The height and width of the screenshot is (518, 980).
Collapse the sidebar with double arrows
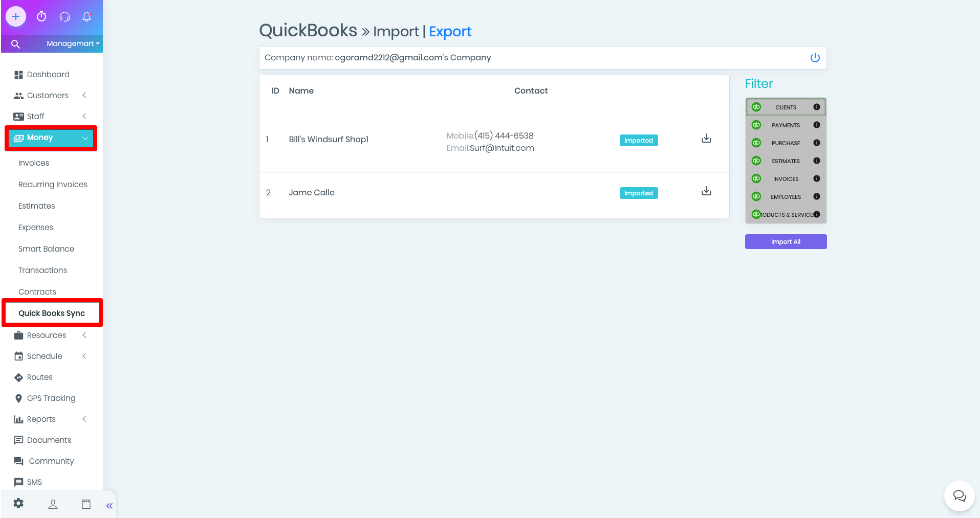tap(110, 506)
